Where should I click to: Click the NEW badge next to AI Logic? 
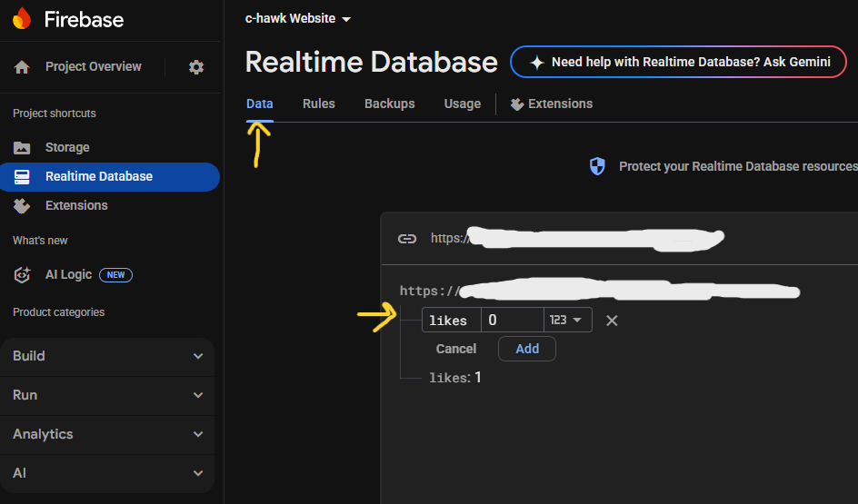click(115, 275)
